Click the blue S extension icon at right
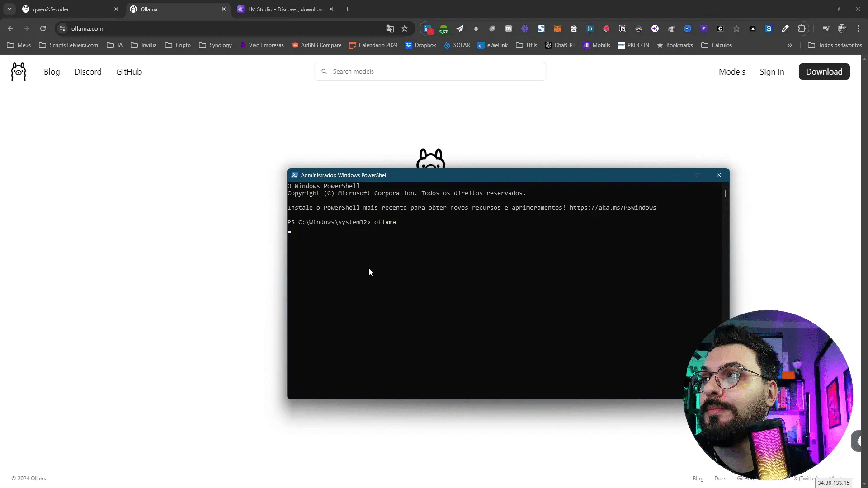868x488 pixels. pyautogui.click(x=769, y=28)
